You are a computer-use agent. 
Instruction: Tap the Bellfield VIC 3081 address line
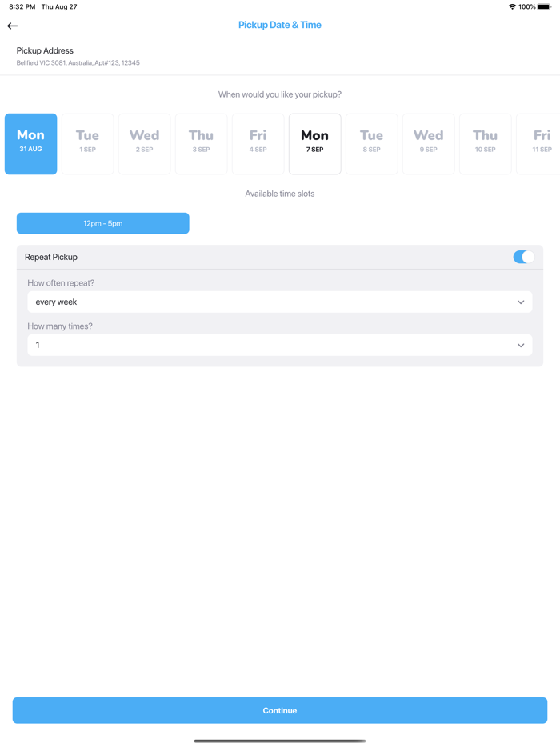point(78,63)
